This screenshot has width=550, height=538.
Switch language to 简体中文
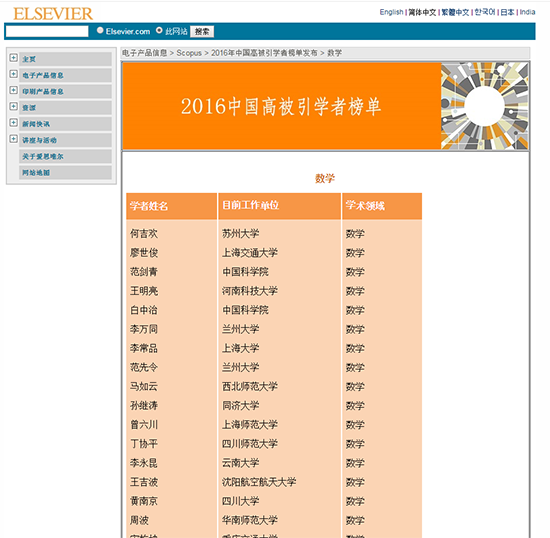422,12
